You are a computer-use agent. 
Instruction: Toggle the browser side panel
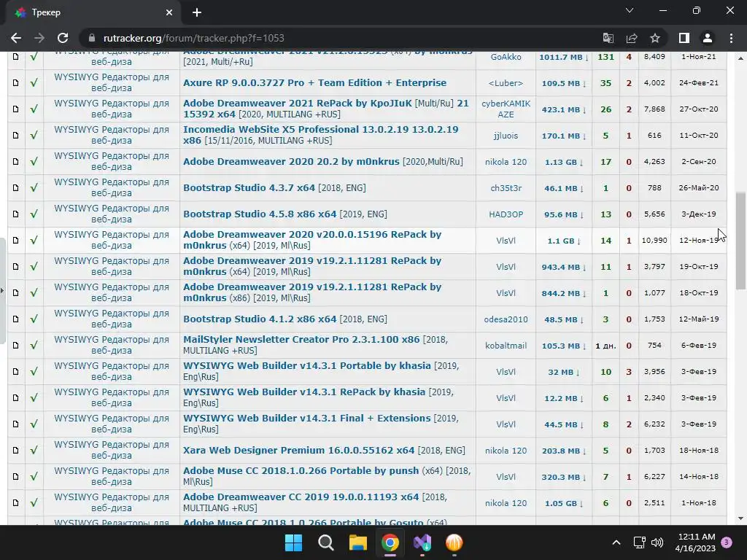point(684,38)
